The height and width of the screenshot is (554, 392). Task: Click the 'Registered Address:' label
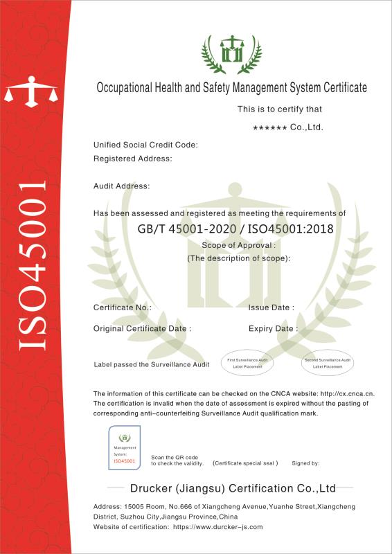click(132, 159)
